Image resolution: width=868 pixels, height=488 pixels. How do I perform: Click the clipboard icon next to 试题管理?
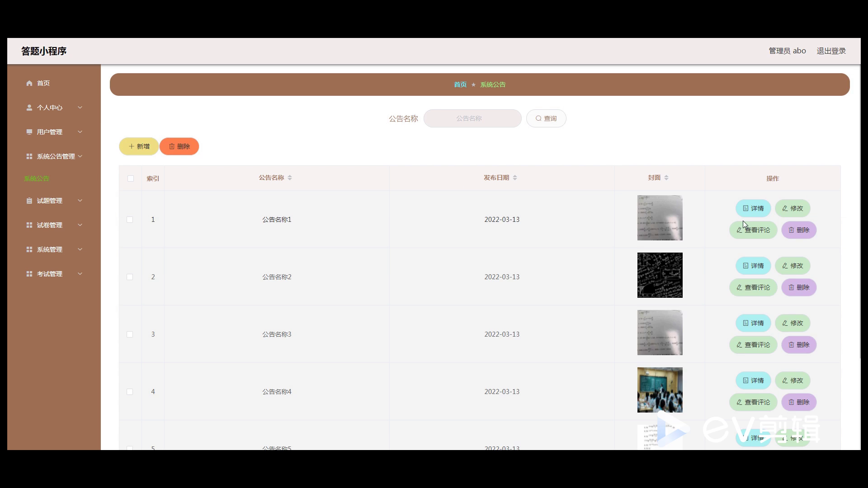29,201
